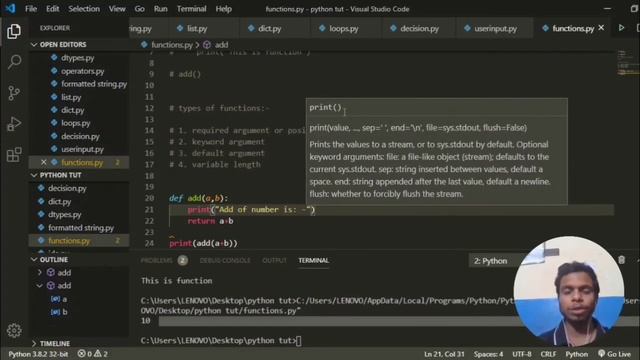
Task: Open the Edit menu
Action: click(x=53, y=9)
